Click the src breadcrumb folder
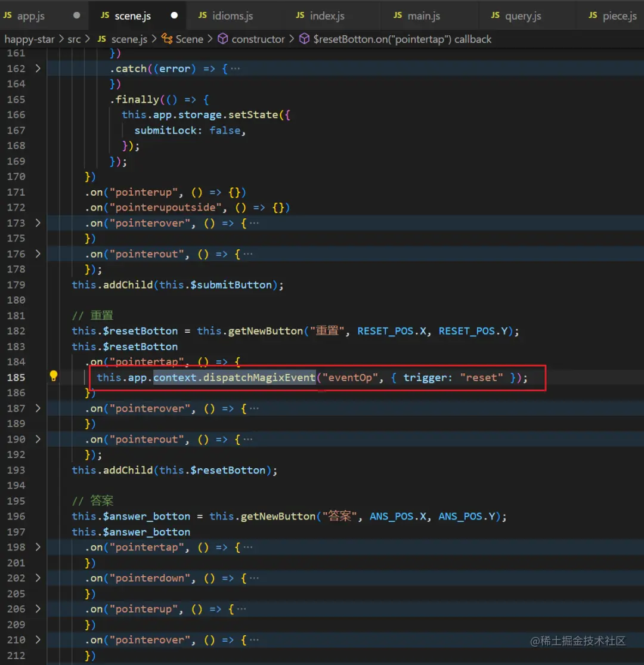This screenshot has height=665, width=644. point(74,39)
